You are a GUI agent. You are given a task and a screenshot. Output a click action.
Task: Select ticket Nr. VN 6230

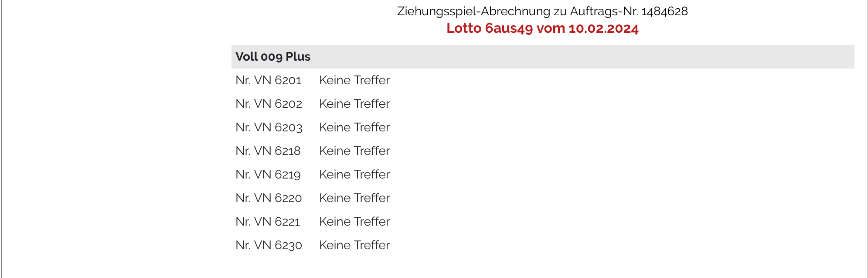point(269,245)
